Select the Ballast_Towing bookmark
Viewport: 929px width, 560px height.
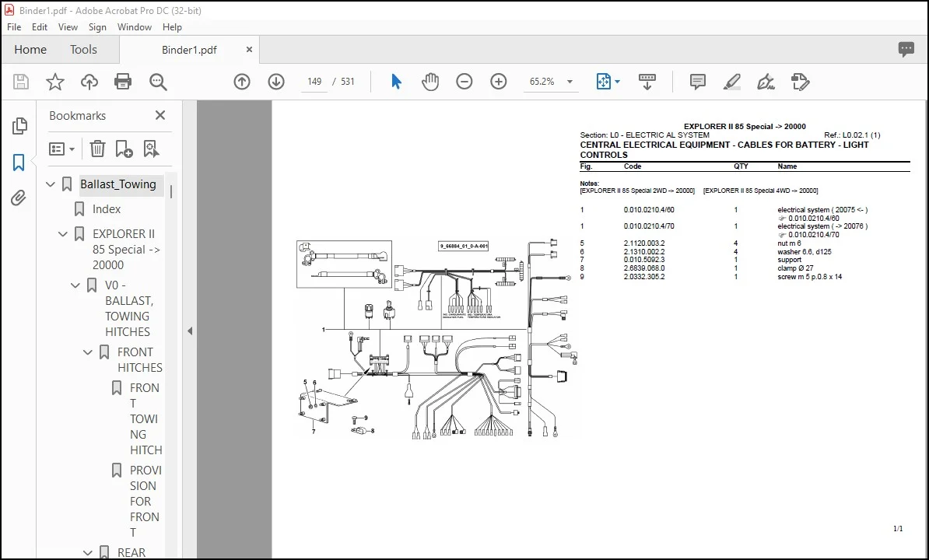(118, 184)
